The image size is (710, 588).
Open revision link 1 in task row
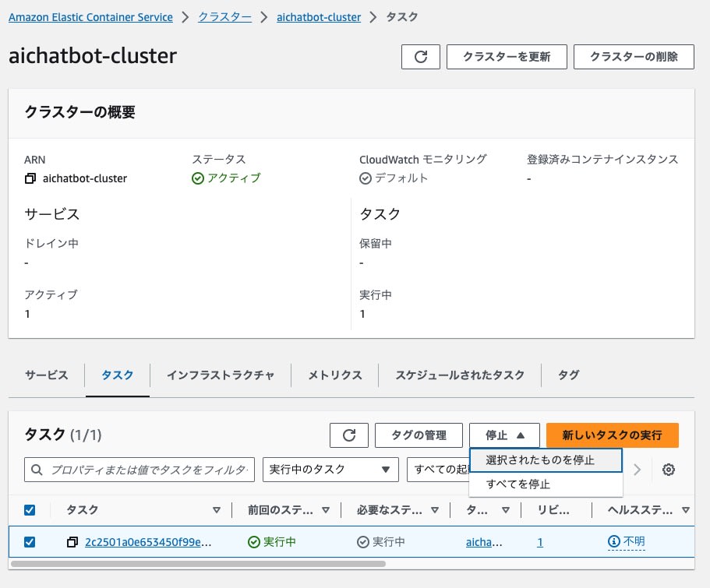(540, 542)
